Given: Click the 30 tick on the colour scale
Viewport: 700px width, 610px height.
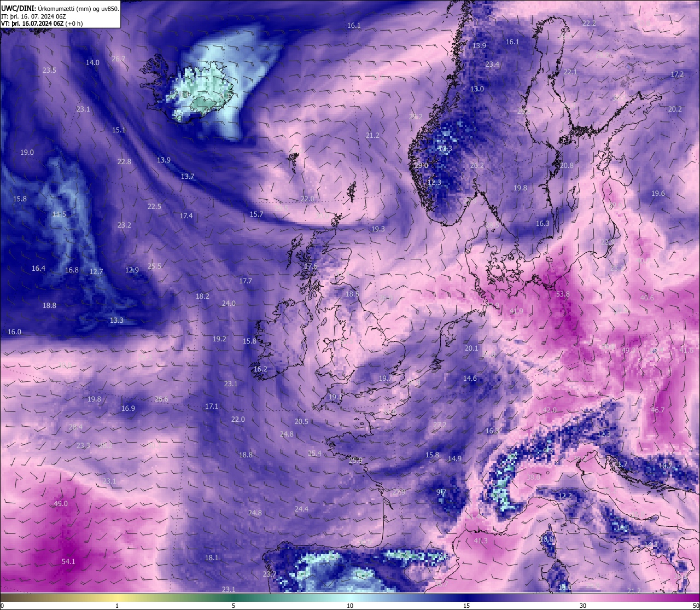Looking at the screenshot, I should coord(583,606).
